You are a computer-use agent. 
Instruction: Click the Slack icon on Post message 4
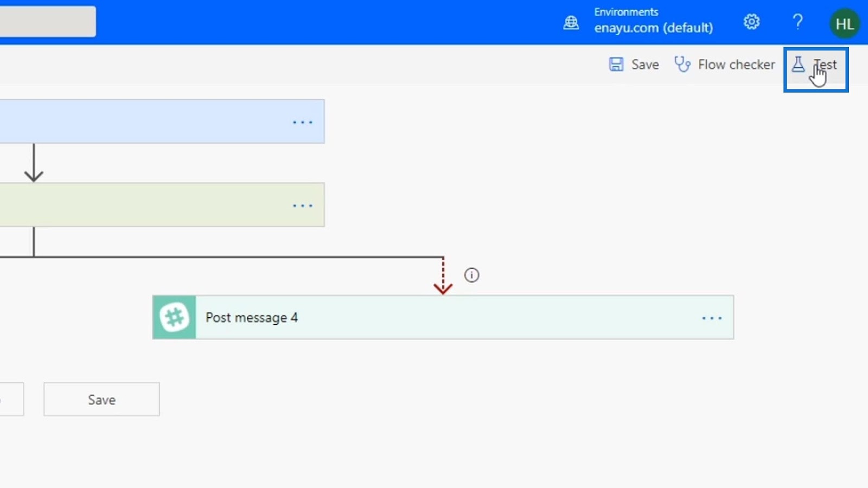coord(174,317)
